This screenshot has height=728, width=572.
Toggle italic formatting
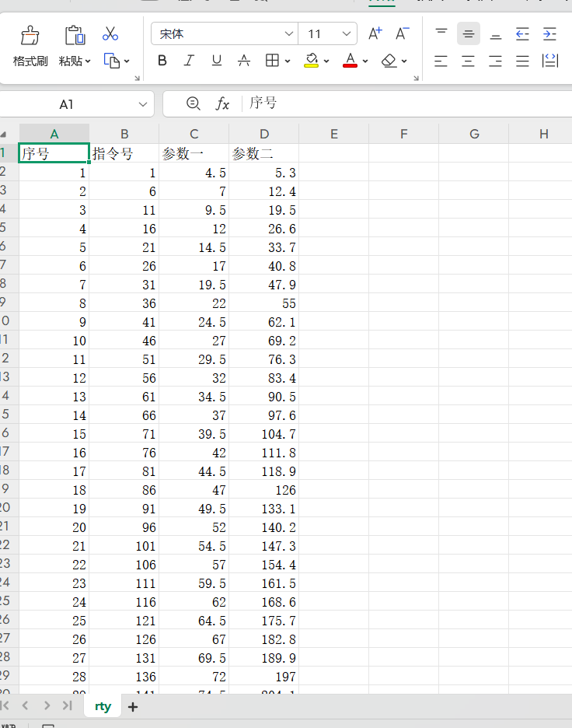click(189, 61)
